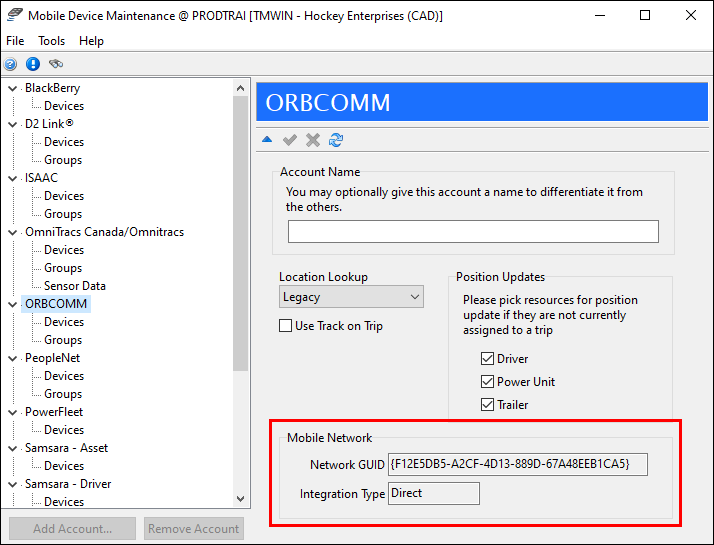The width and height of the screenshot is (714, 545).
Task: Click the binoculars search icon
Action: coord(56,64)
